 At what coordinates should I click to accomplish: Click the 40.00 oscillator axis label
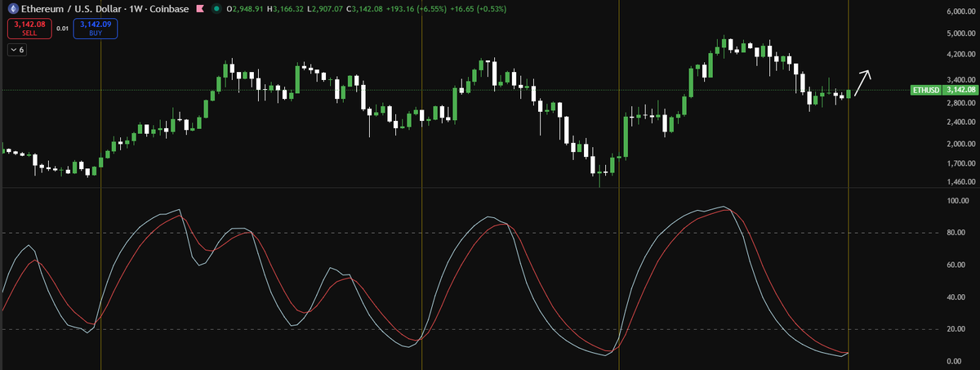(958, 297)
